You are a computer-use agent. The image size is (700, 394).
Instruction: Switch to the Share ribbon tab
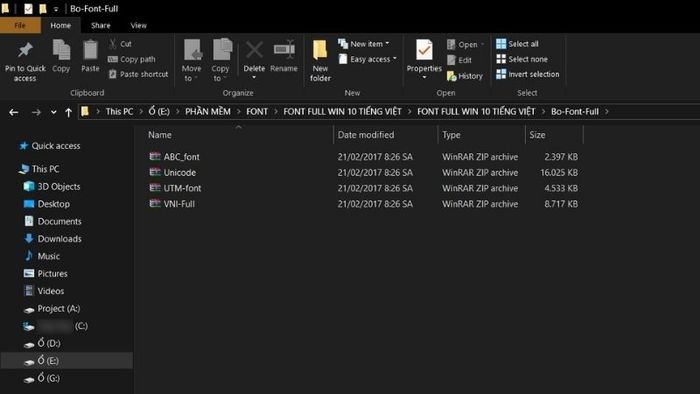(x=101, y=25)
